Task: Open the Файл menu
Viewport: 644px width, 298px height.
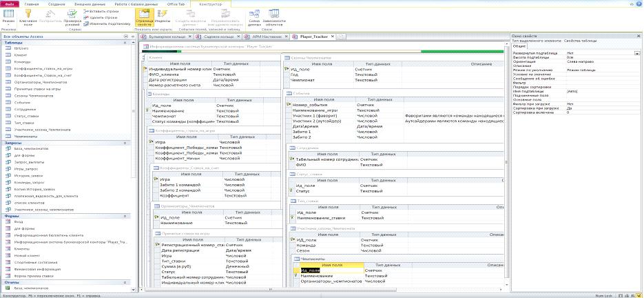Action: [x=9, y=3]
